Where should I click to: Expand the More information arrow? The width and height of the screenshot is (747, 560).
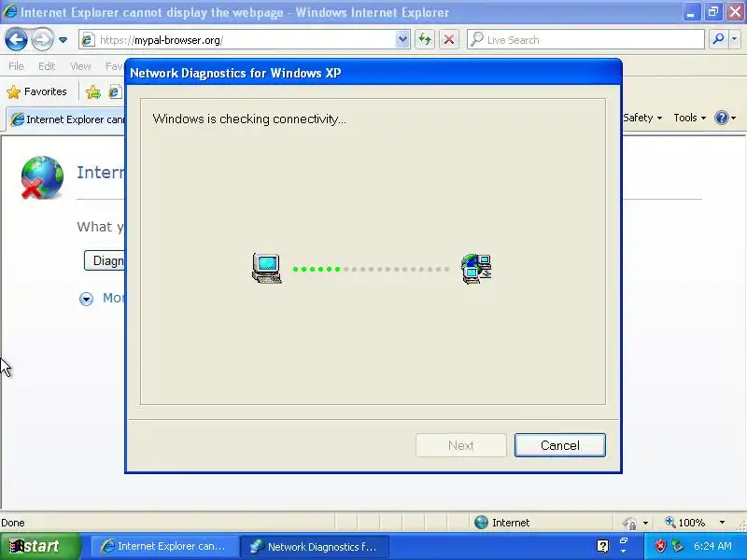(x=86, y=299)
